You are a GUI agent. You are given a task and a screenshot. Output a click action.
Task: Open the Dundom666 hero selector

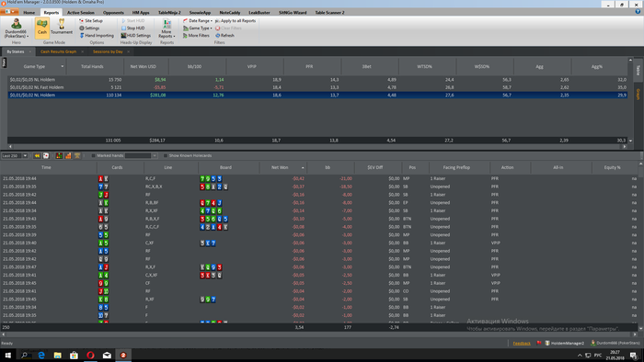[x=17, y=28]
